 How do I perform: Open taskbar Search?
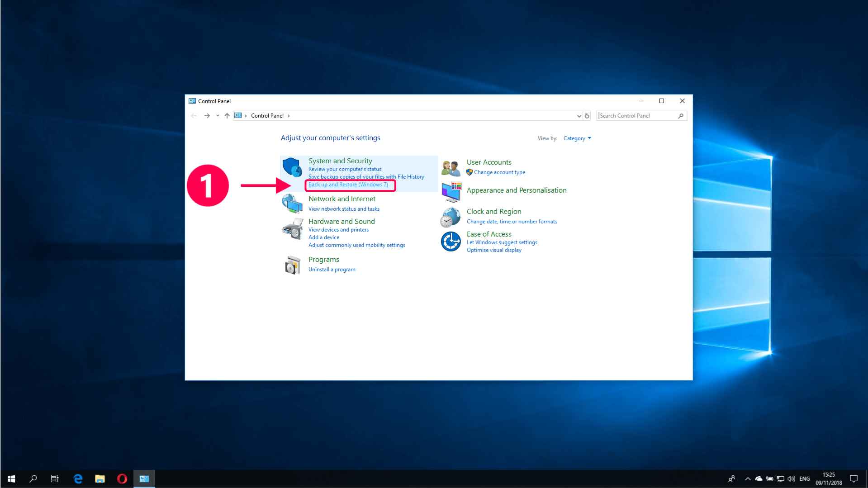(33, 479)
